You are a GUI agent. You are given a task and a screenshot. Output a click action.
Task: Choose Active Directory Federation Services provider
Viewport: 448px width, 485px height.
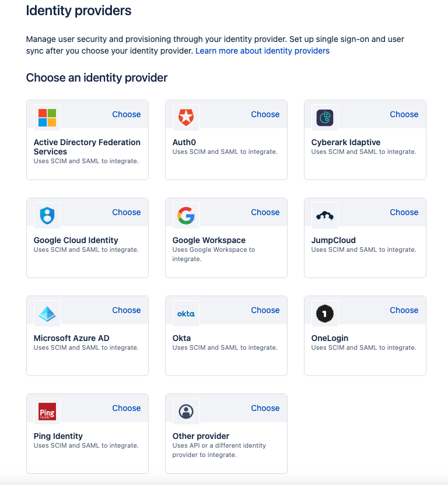tap(127, 114)
